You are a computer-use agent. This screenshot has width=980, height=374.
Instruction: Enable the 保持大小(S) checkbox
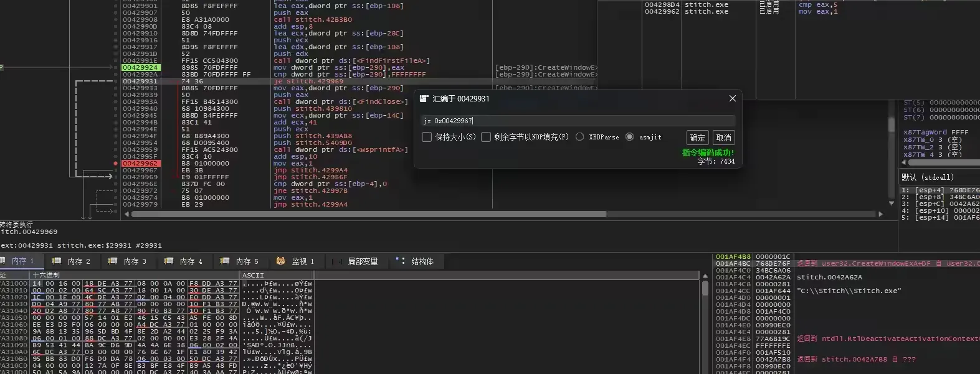[427, 137]
